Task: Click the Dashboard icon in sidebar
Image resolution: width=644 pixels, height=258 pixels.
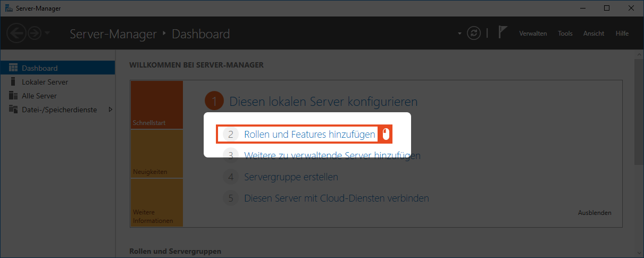Action: pyautogui.click(x=13, y=68)
